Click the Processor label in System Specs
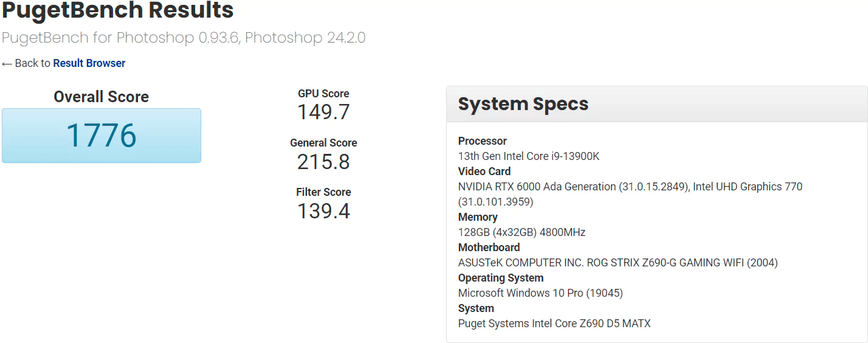868x343 pixels. (x=482, y=141)
